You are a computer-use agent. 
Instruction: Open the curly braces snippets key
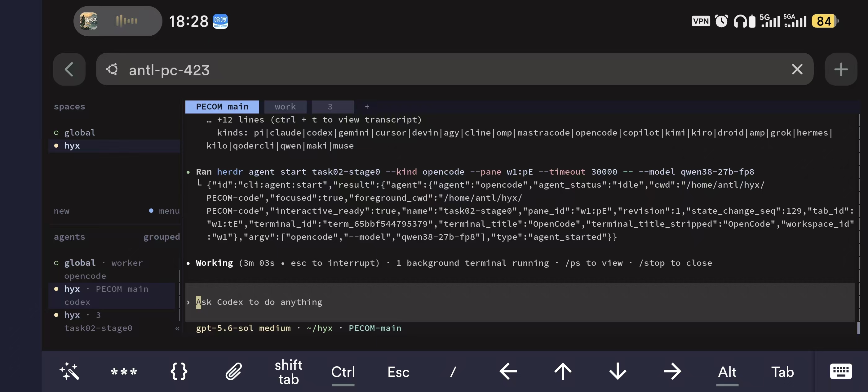[179, 372]
